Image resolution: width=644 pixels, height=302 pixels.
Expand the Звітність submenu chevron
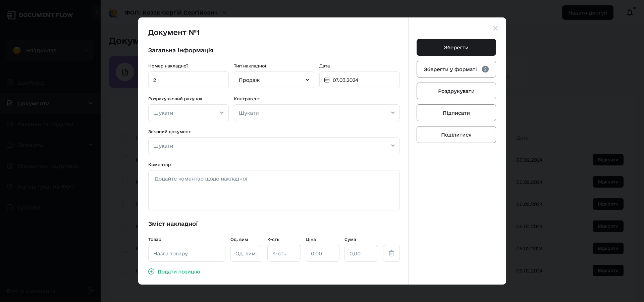point(91,145)
